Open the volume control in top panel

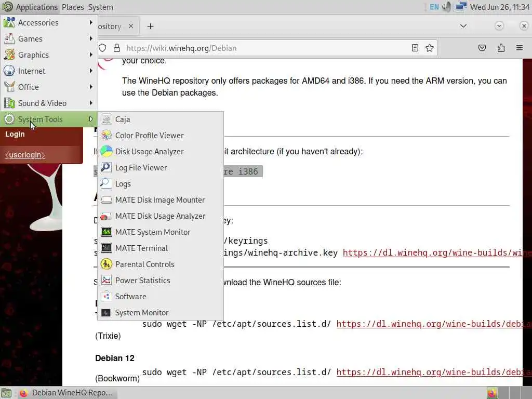click(x=447, y=7)
